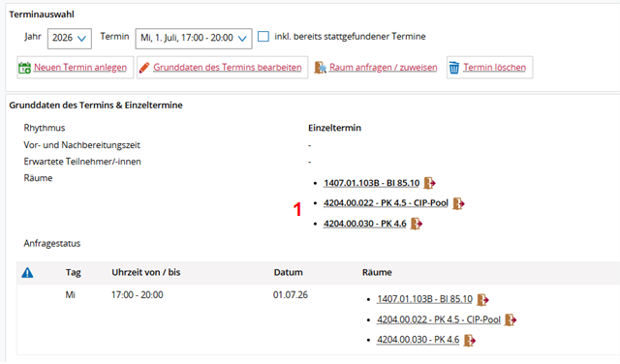The height and width of the screenshot is (364, 620).
Task: Click the Vor- und Nachbereitungszeit label
Action: click(81, 145)
